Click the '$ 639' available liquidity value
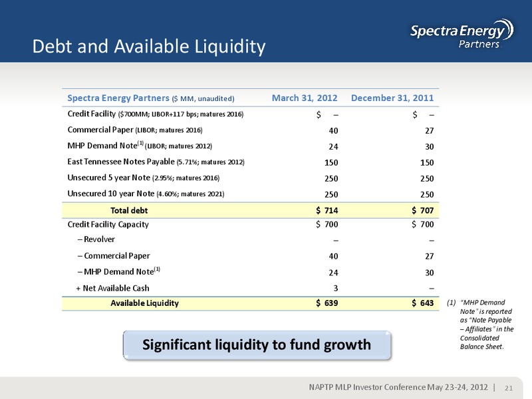532x399 pixels. pyautogui.click(x=327, y=303)
